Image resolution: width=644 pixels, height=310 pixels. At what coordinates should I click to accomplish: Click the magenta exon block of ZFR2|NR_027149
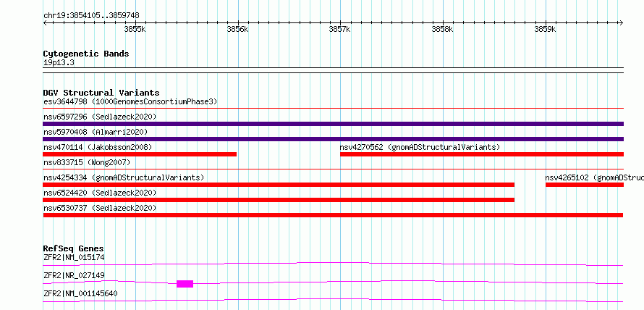coord(185,284)
